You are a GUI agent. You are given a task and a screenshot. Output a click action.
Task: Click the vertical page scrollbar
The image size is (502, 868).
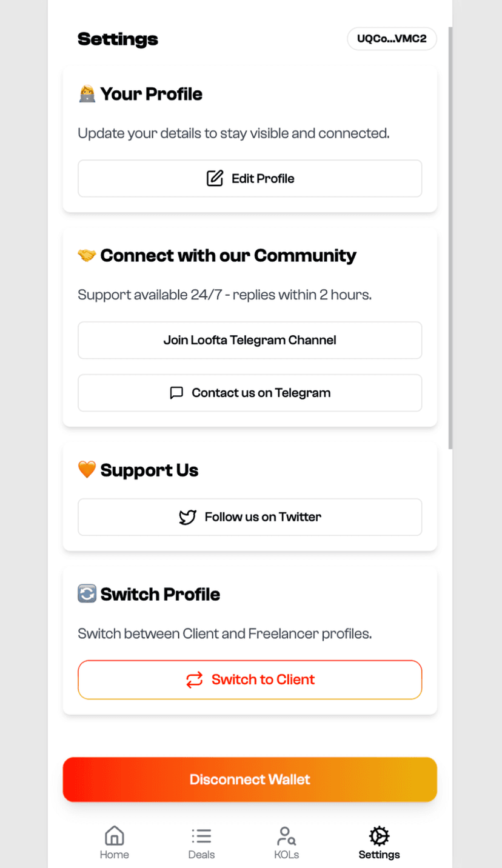[450, 236]
